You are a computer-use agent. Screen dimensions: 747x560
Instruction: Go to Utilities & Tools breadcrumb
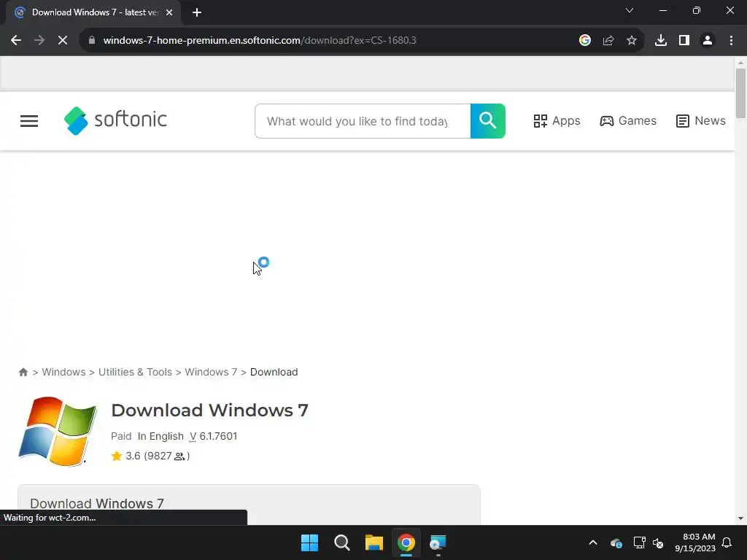point(135,372)
